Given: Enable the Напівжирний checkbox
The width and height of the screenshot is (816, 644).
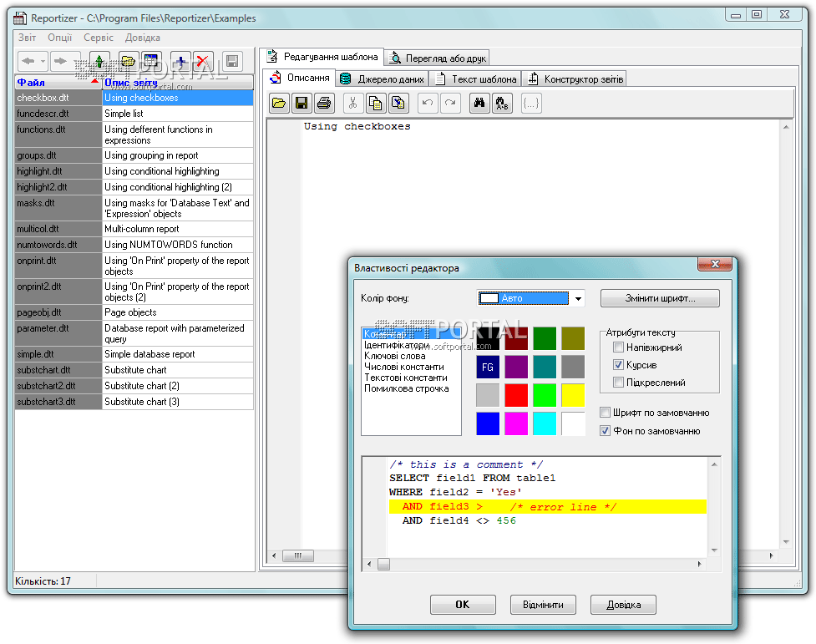Looking at the screenshot, I should pos(618,347).
